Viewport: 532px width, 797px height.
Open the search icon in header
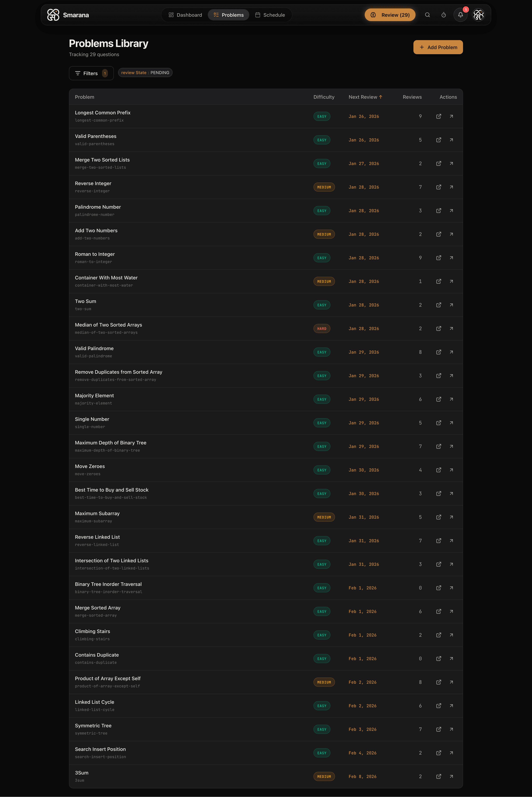(x=427, y=15)
